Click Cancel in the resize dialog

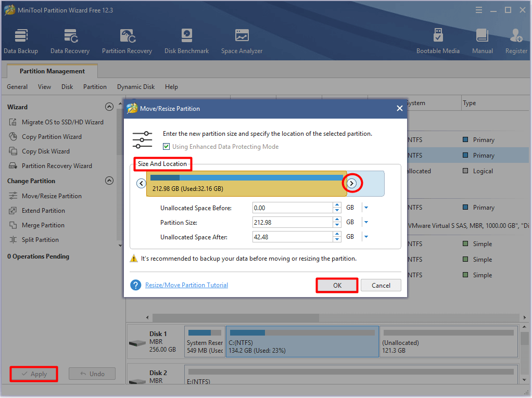(381, 285)
